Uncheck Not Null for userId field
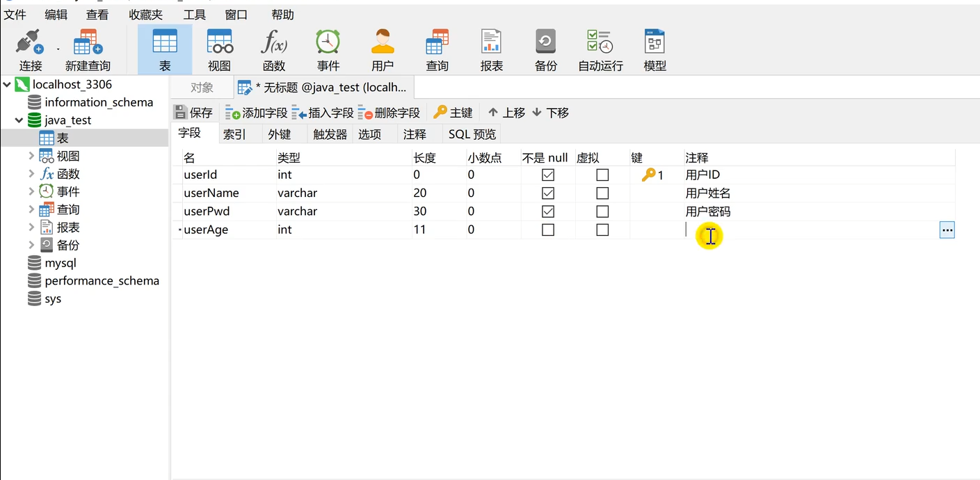Screen dimensions: 980x480 [548, 175]
